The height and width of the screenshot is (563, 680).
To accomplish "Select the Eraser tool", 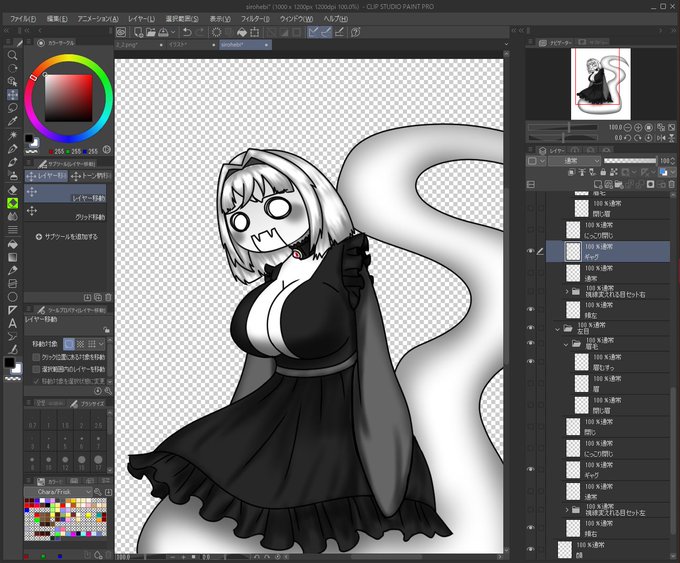I will [13, 190].
